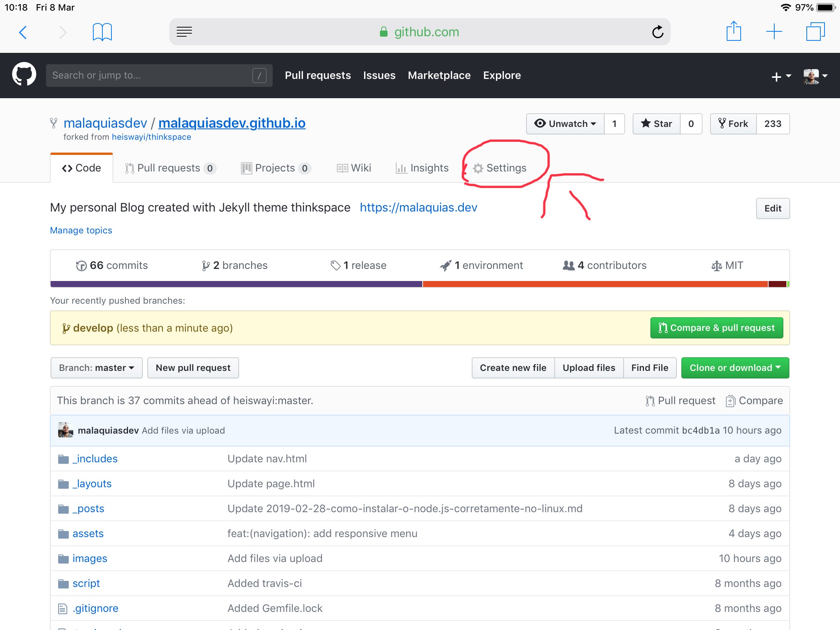Click the tag icon beside 1 release
840x630 pixels.
click(335, 266)
